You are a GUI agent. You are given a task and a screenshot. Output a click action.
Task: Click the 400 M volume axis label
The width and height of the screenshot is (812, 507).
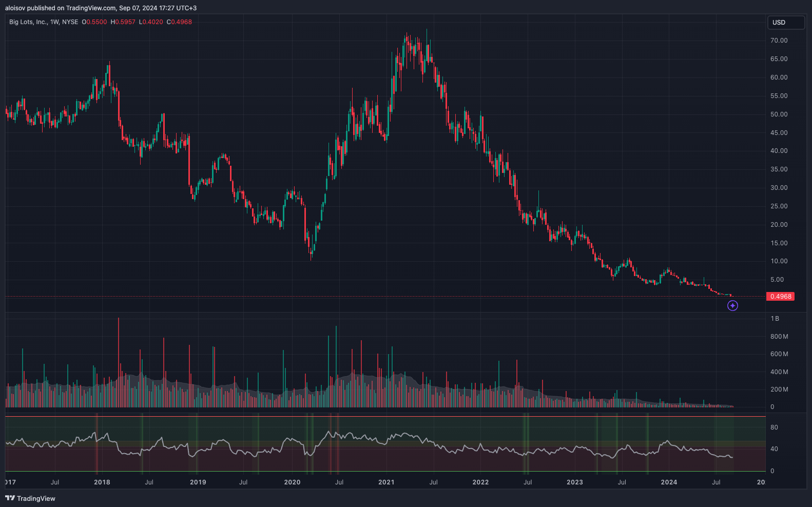tap(779, 372)
